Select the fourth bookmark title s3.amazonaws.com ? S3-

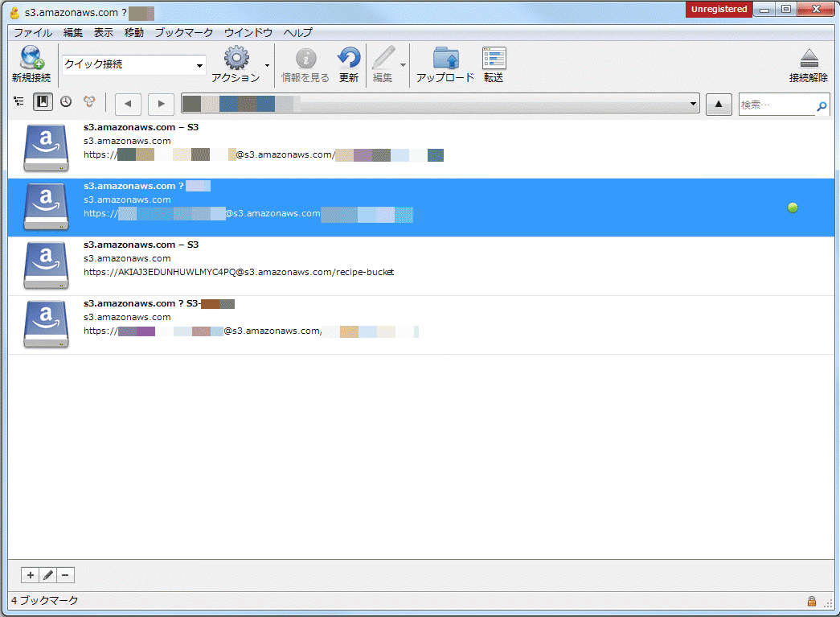(142, 303)
